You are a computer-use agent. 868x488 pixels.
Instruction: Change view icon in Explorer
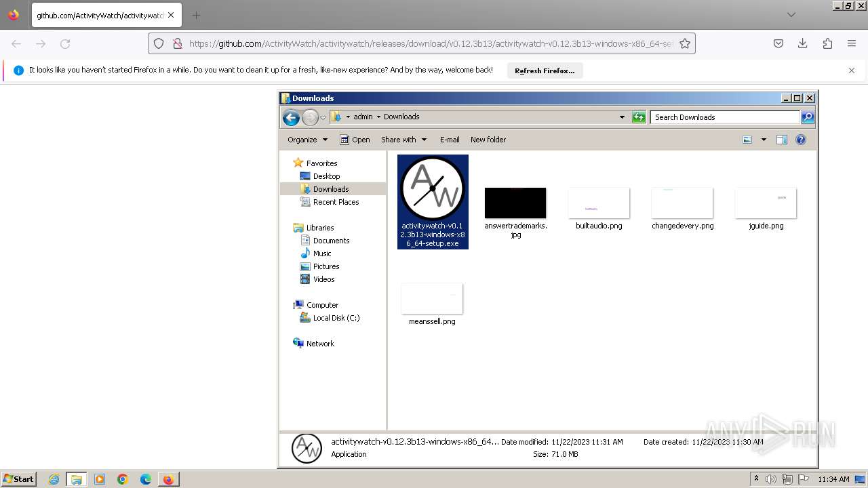click(x=747, y=140)
